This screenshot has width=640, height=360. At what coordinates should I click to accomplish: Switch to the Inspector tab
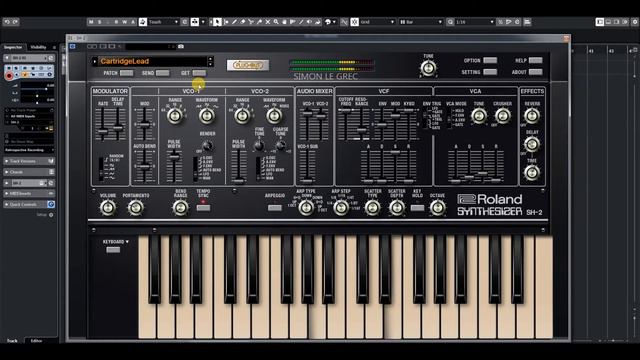pos(13,47)
